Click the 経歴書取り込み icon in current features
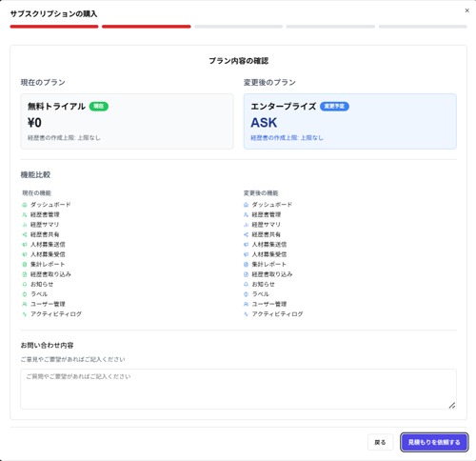 click(25, 274)
